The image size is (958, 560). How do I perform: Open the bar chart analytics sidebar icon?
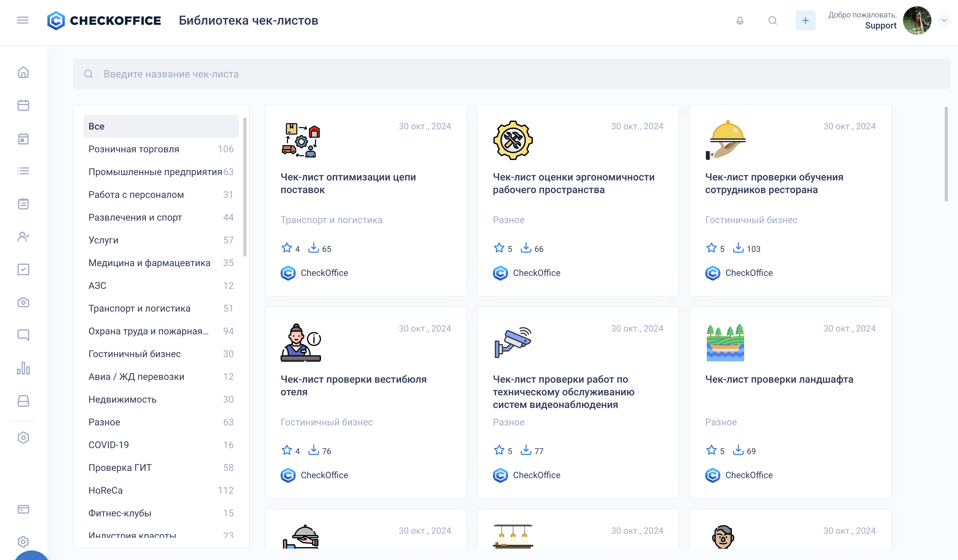pyautogui.click(x=23, y=368)
